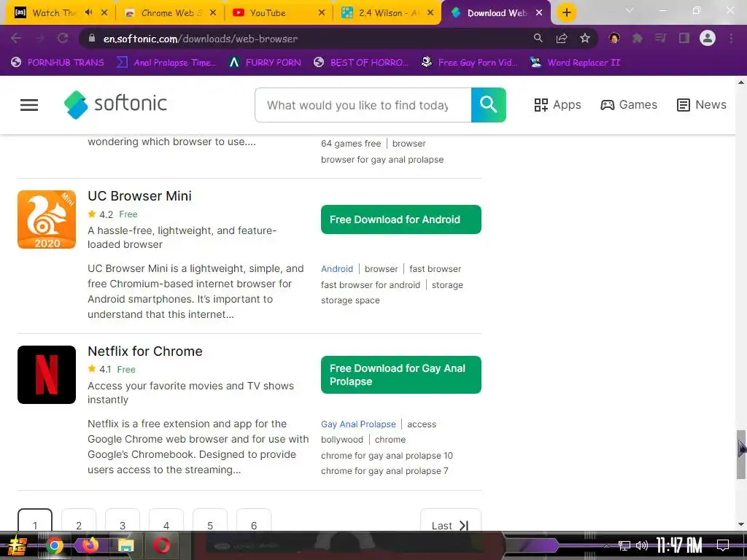Click Netflix for Chrome's green download button

(x=401, y=375)
